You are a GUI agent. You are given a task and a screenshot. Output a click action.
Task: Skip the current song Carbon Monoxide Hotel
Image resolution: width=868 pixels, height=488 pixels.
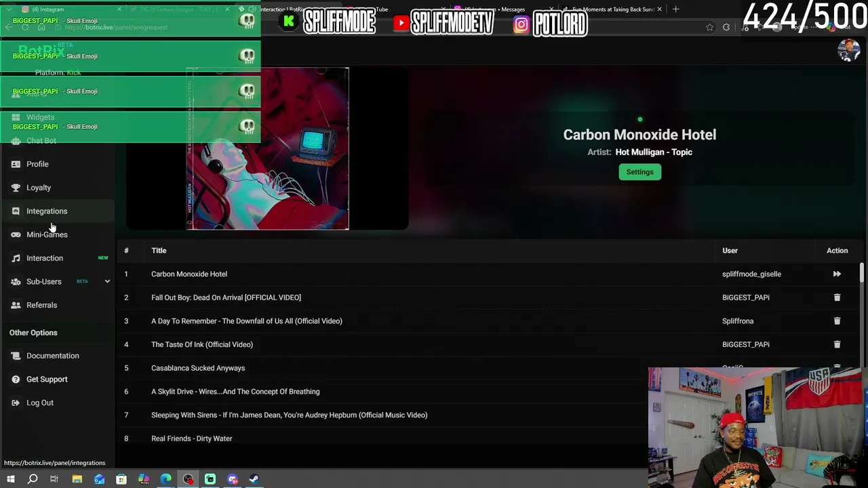click(837, 274)
